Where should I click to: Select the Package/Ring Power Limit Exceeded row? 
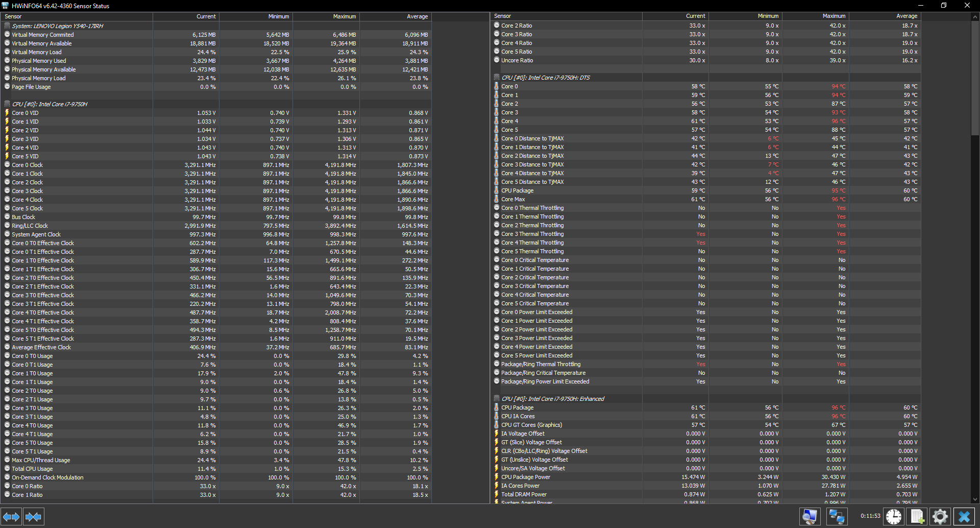[706, 381]
